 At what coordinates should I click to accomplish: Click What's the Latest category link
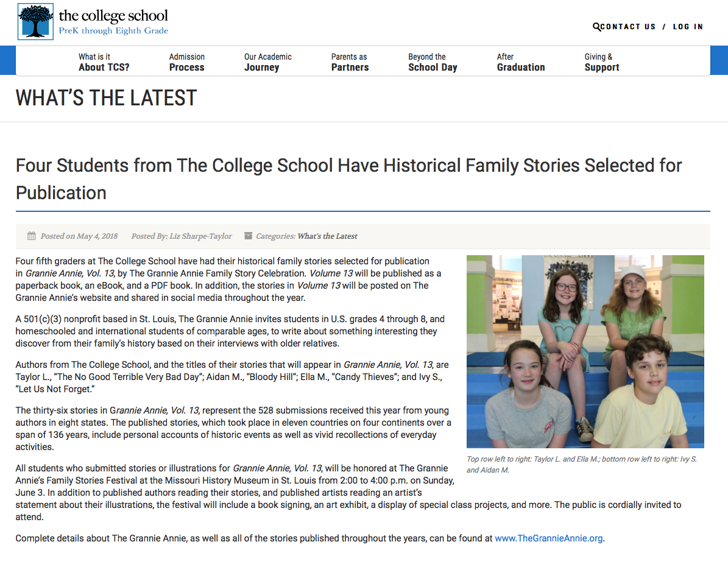[327, 236]
